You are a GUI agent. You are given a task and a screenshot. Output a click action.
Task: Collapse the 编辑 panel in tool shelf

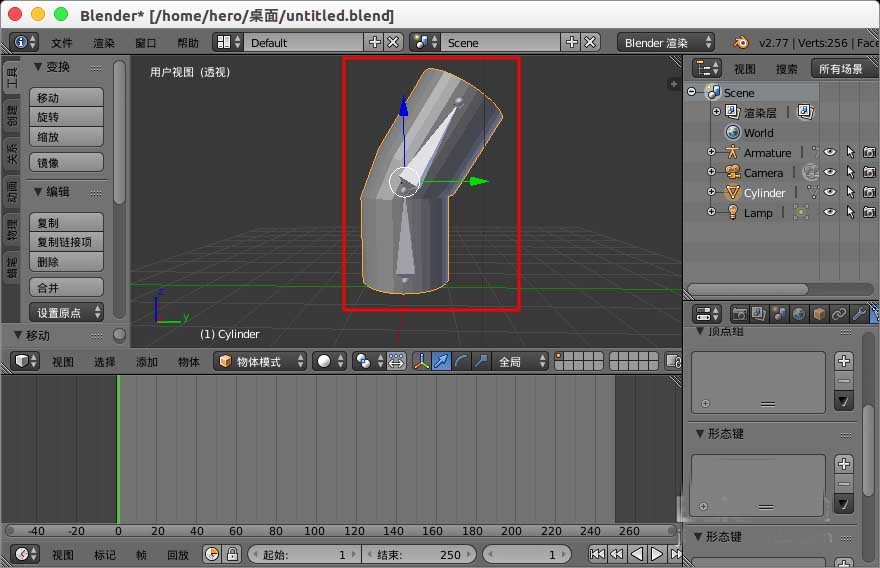click(x=38, y=192)
